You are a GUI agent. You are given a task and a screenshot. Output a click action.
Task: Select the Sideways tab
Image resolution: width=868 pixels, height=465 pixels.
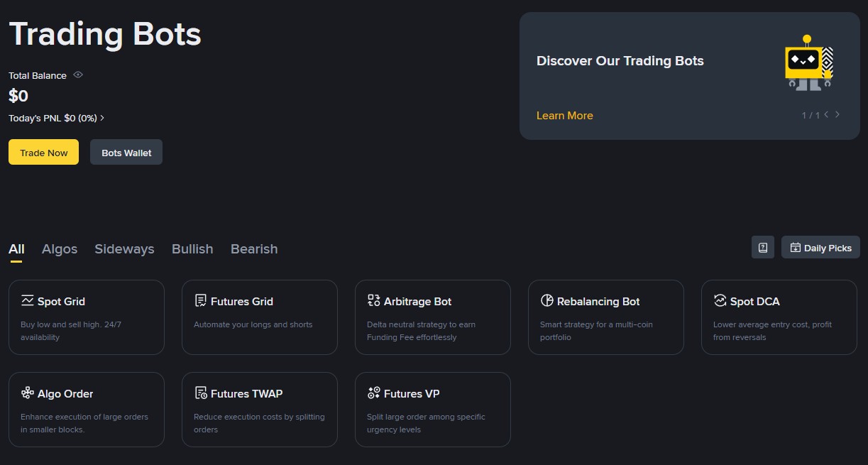[124, 249]
